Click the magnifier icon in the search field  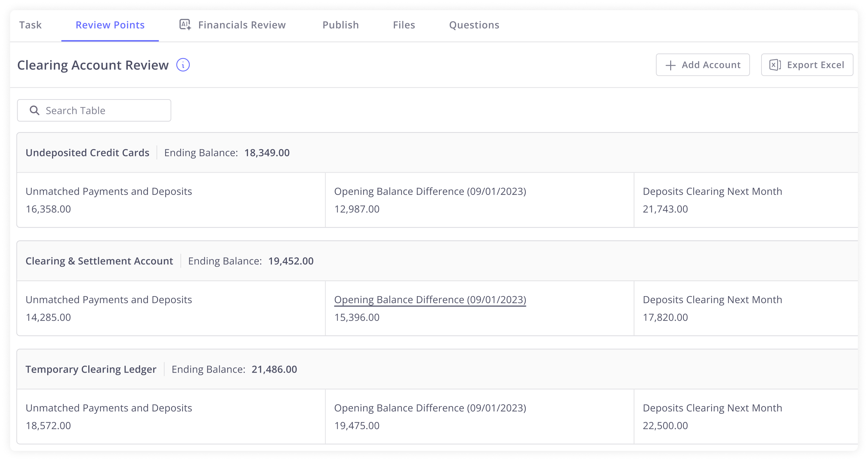click(35, 110)
